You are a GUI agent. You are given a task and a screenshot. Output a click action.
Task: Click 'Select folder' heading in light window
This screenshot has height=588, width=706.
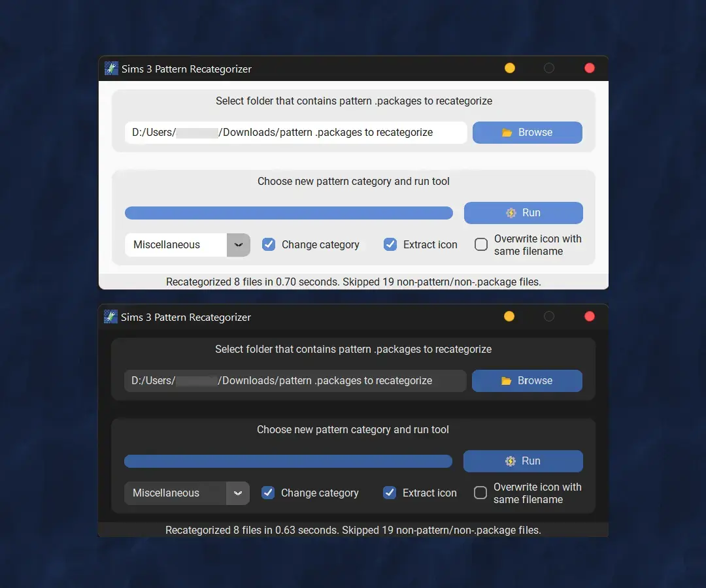tap(354, 101)
